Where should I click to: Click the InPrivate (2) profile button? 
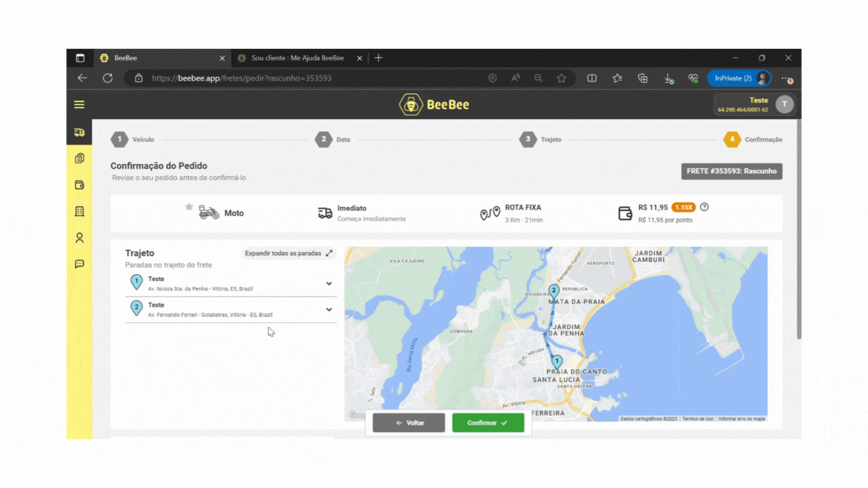click(x=739, y=78)
